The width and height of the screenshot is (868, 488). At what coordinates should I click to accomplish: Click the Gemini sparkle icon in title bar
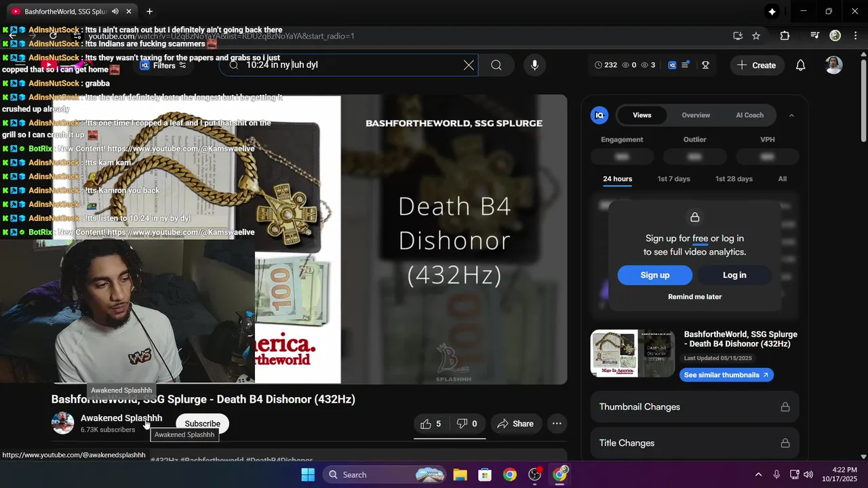tap(772, 12)
